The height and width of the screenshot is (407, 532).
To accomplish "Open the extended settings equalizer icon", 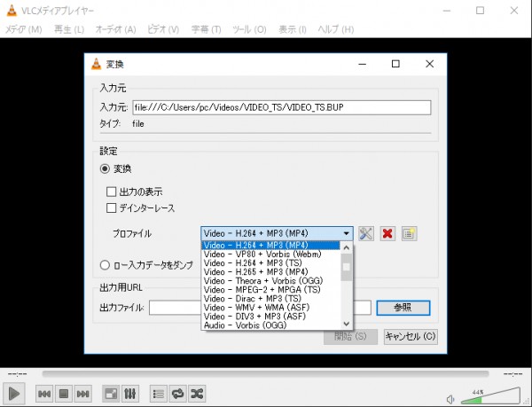I will coord(129,393).
